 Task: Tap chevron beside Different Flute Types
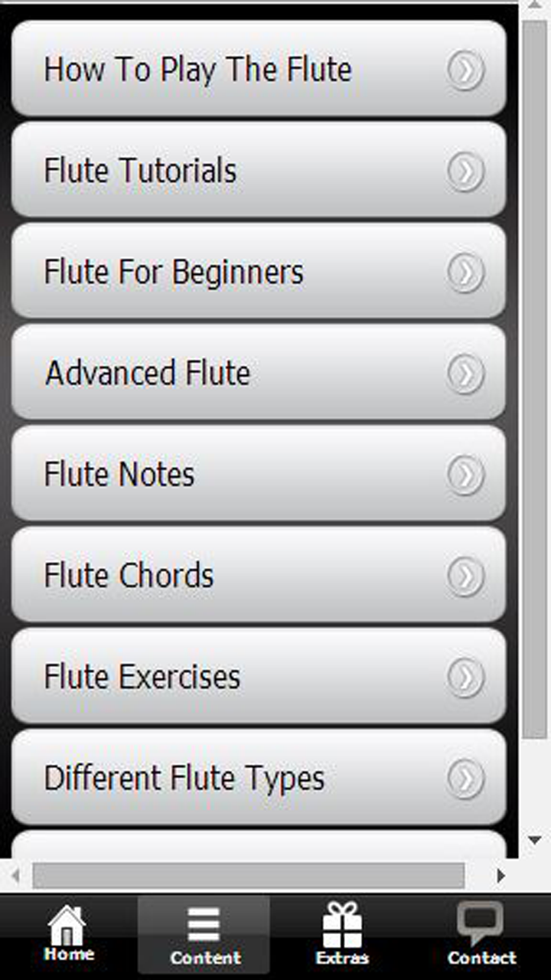465,778
